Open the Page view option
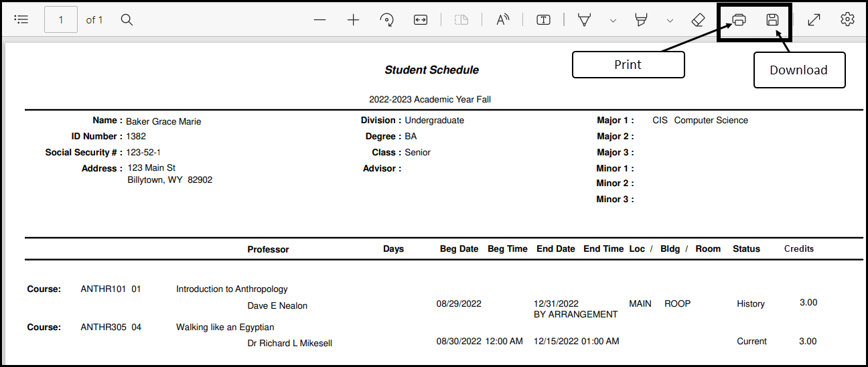 (461, 20)
